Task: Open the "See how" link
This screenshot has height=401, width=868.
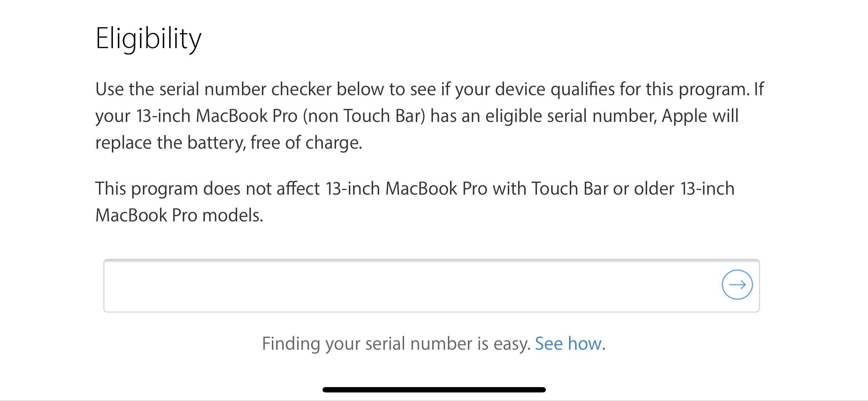Action: click(568, 344)
